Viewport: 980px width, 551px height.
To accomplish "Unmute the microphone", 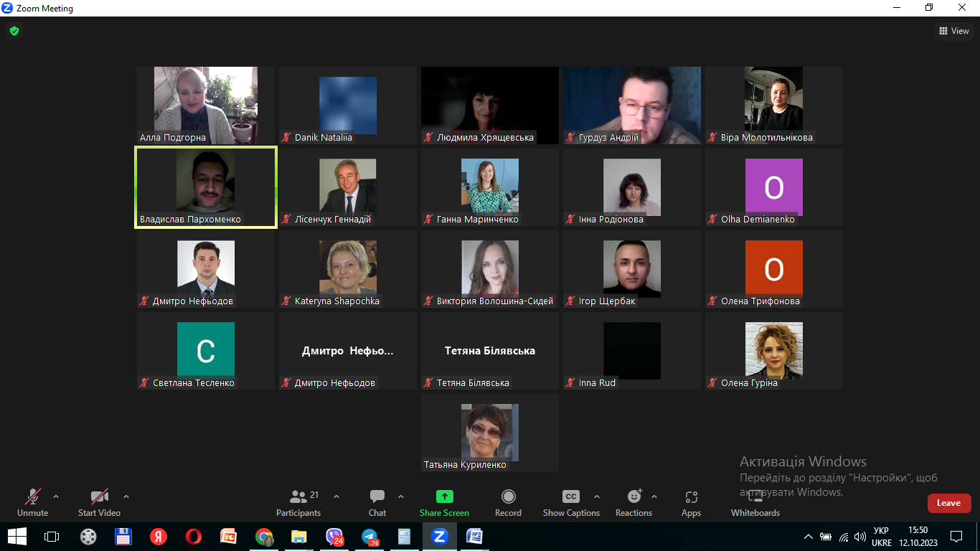I will click(x=32, y=497).
